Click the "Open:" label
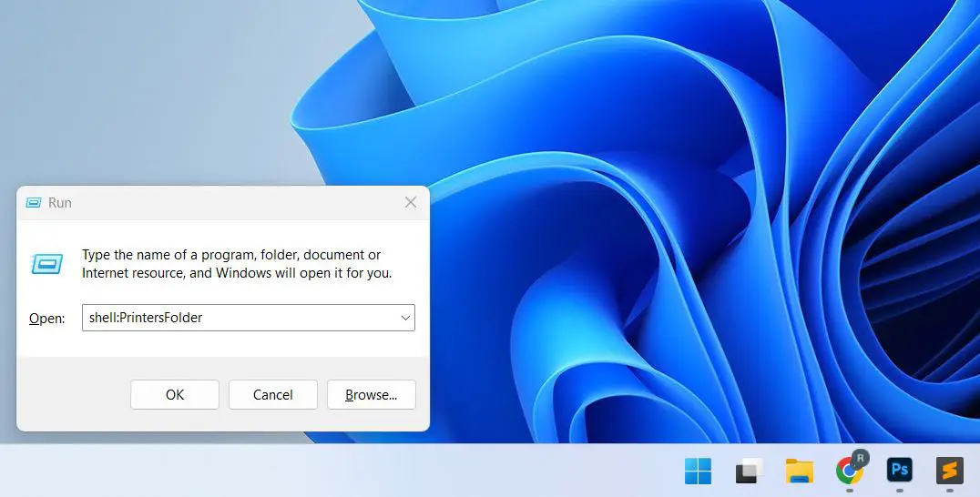 click(x=46, y=319)
